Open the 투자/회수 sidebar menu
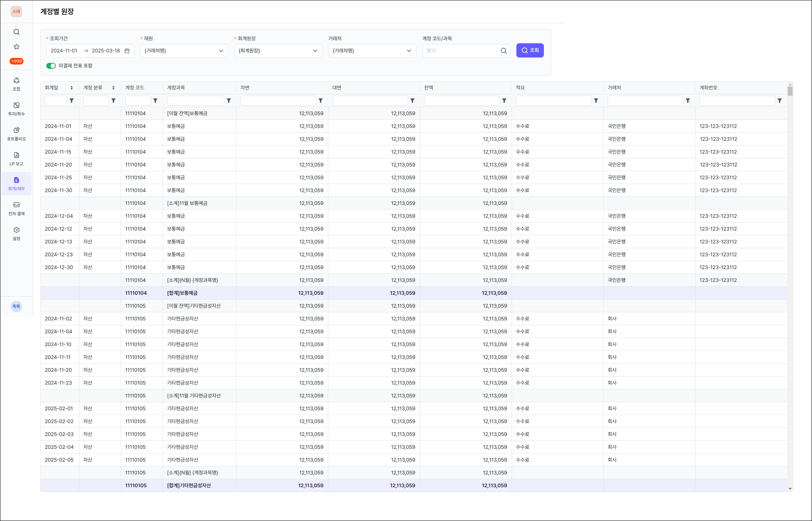Viewport: 812px width, 521px height. click(x=16, y=109)
